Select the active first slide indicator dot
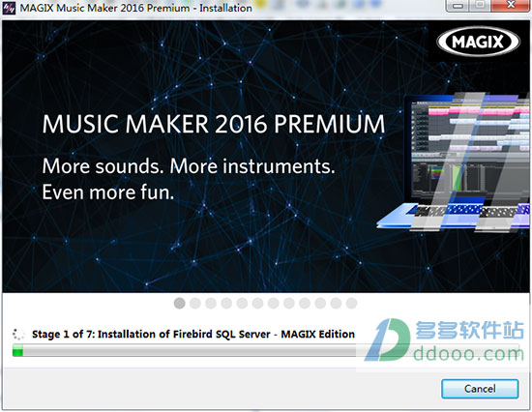This screenshot has width=532, height=412. 179,303
